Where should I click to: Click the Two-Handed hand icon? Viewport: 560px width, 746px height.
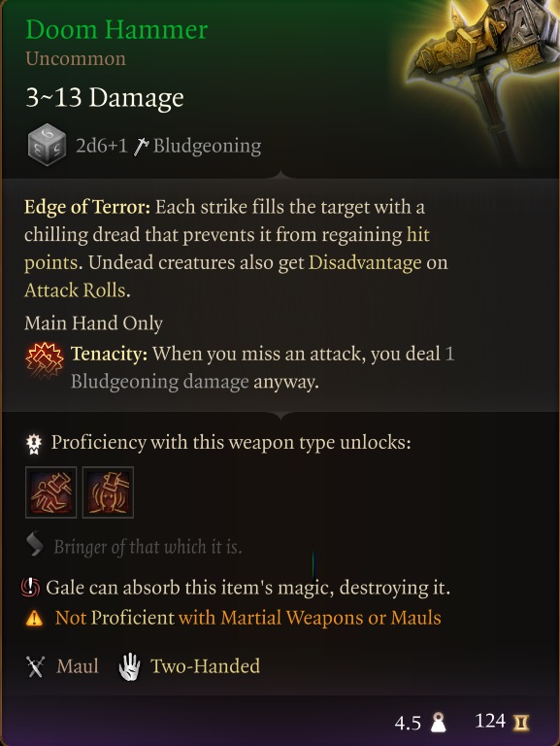point(129,666)
